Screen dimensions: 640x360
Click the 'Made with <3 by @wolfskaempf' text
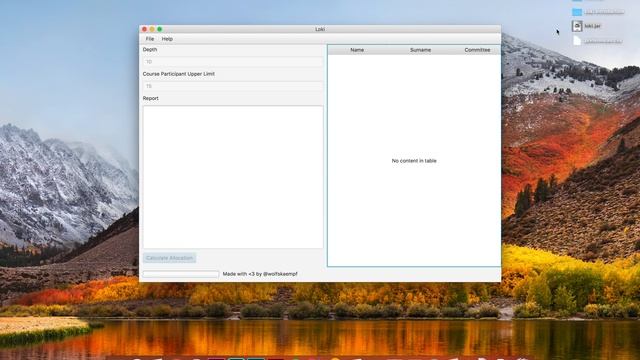[x=260, y=274]
